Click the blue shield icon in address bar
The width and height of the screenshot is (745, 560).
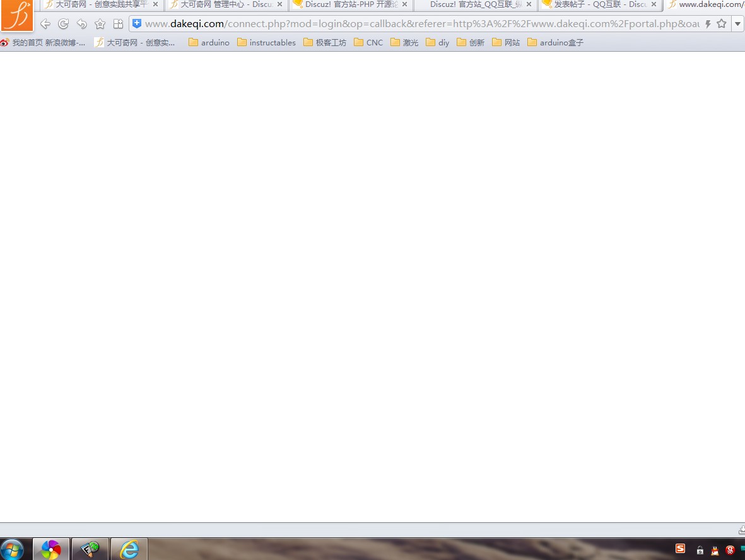(137, 24)
